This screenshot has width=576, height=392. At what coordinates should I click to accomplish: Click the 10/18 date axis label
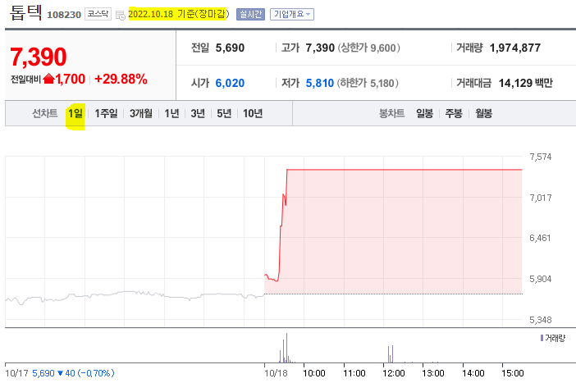(x=276, y=373)
